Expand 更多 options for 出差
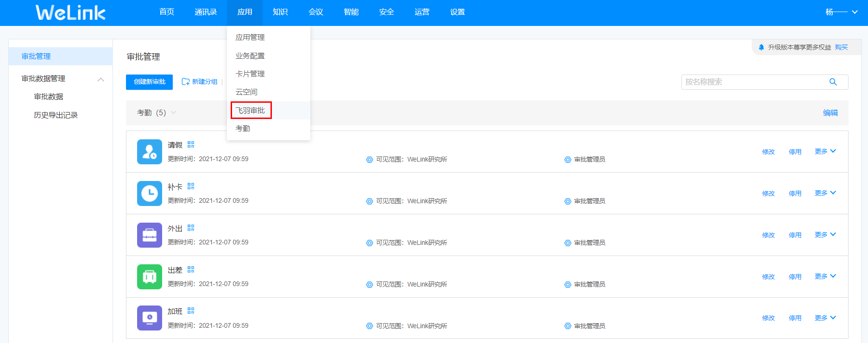868x343 pixels. pos(825,276)
